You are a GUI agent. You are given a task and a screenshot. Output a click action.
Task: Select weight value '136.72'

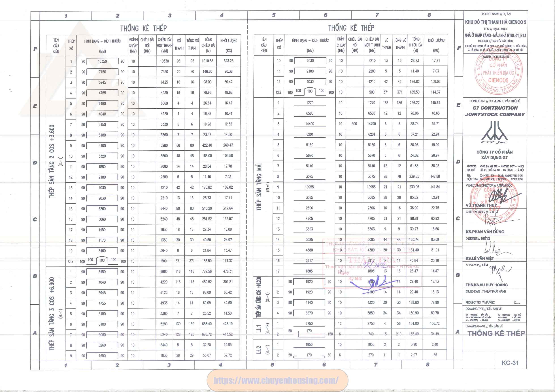pos(435,323)
